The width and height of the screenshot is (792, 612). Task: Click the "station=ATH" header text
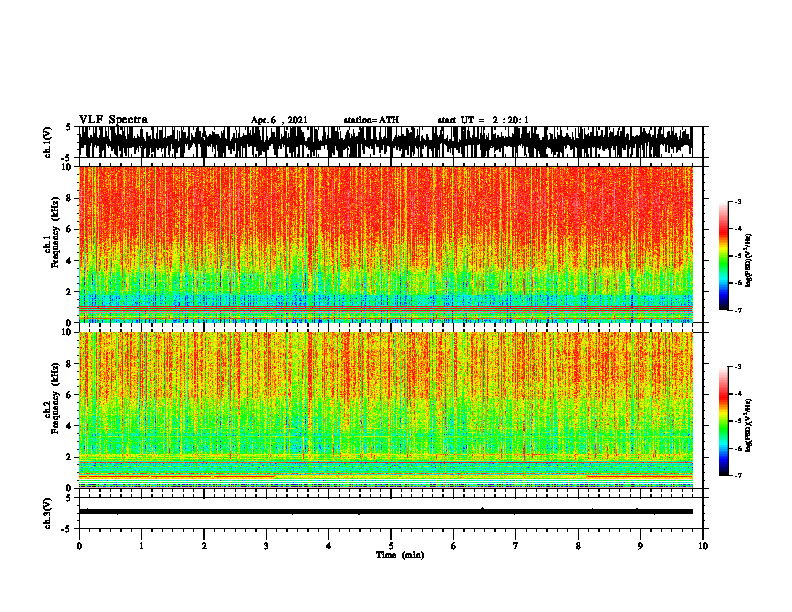coord(371,120)
